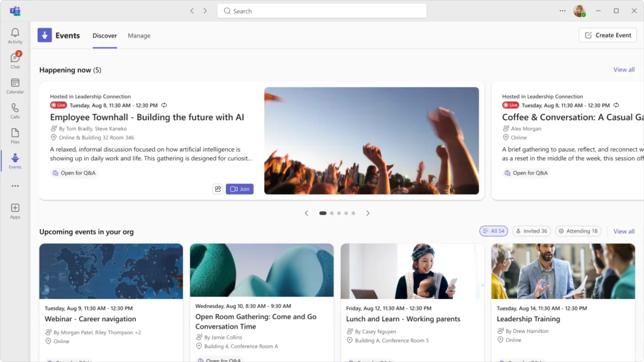The image size is (644, 362).
Task: Select first carousel page indicator dot
Action: coord(323,213)
